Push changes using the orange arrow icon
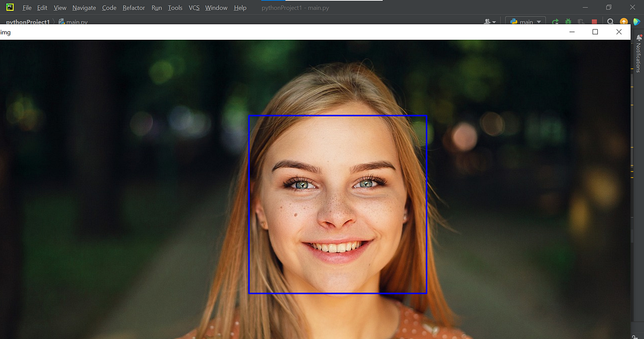This screenshot has width=644, height=339. click(x=624, y=21)
